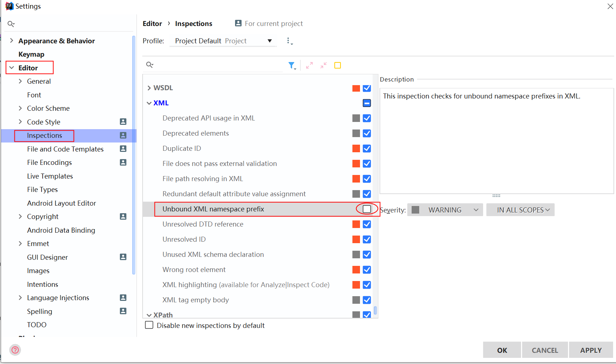Screen dimensions: 616x364
Task: Click Deprecated elements gray severity swatch
Action: 356,133
